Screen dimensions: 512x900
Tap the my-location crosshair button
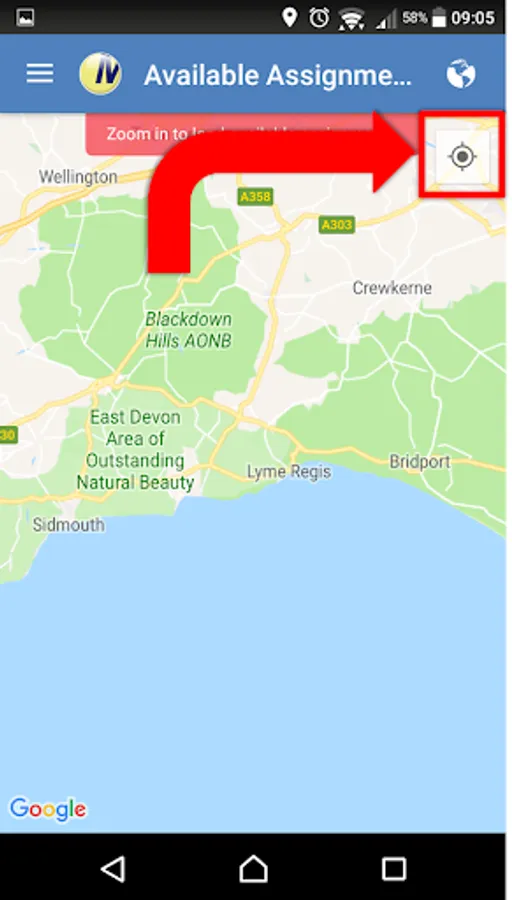(462, 157)
